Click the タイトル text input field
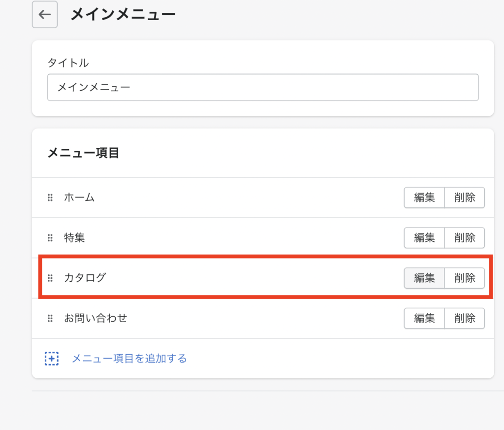 pos(263,88)
